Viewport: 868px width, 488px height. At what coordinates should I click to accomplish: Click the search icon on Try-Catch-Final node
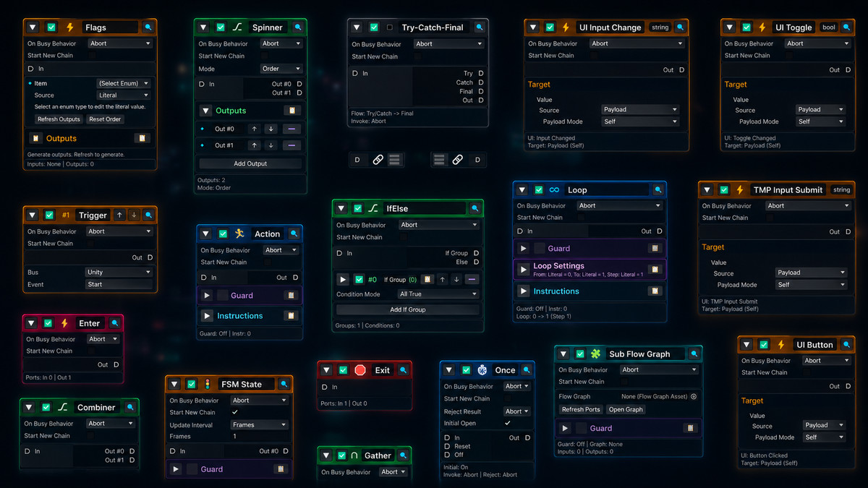pos(479,27)
